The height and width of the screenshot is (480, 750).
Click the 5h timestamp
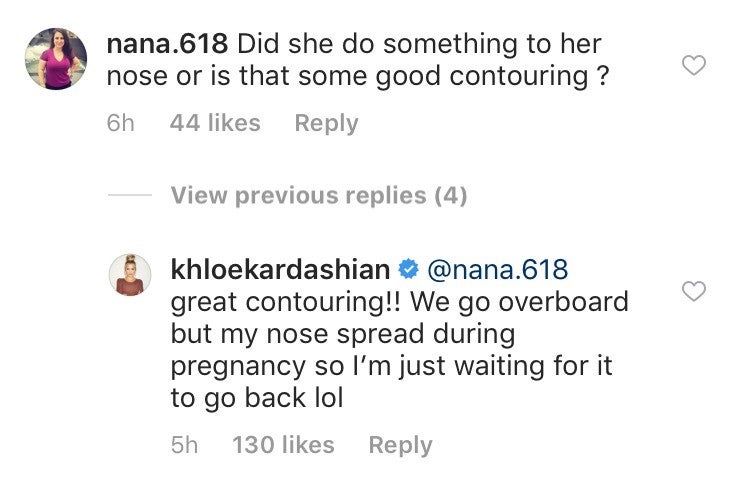click(x=185, y=445)
